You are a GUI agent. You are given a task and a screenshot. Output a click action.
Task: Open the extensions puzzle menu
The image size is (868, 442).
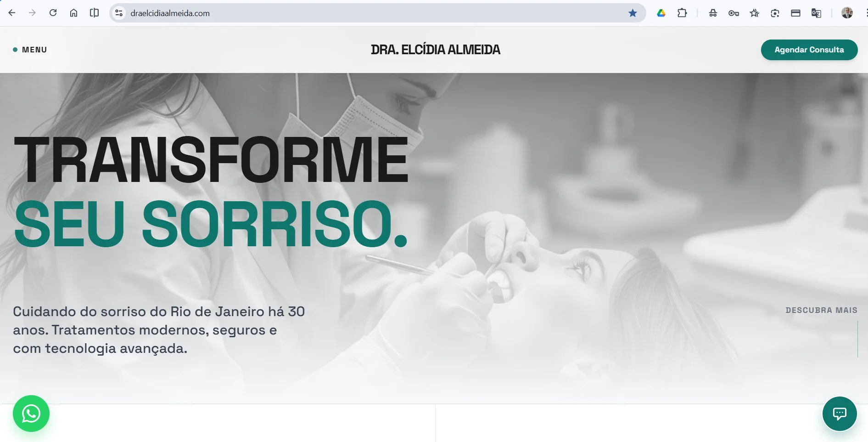click(x=682, y=13)
